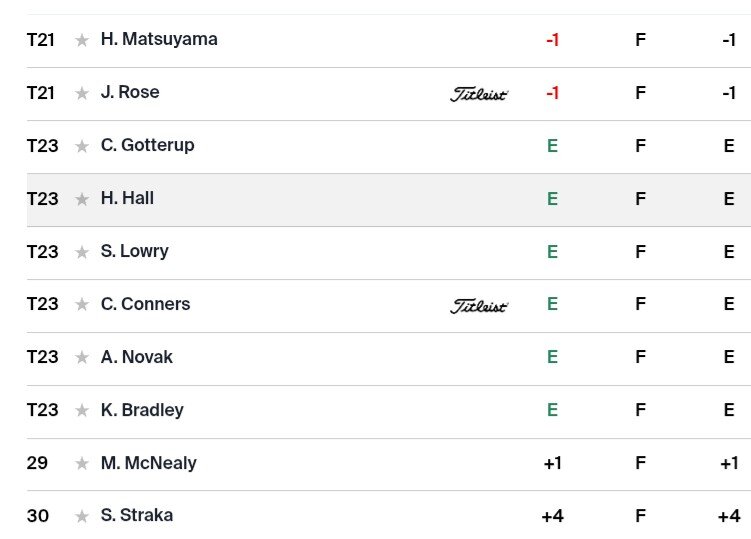
Task: Select the star icon for A. Novak
Action: pyautogui.click(x=82, y=357)
